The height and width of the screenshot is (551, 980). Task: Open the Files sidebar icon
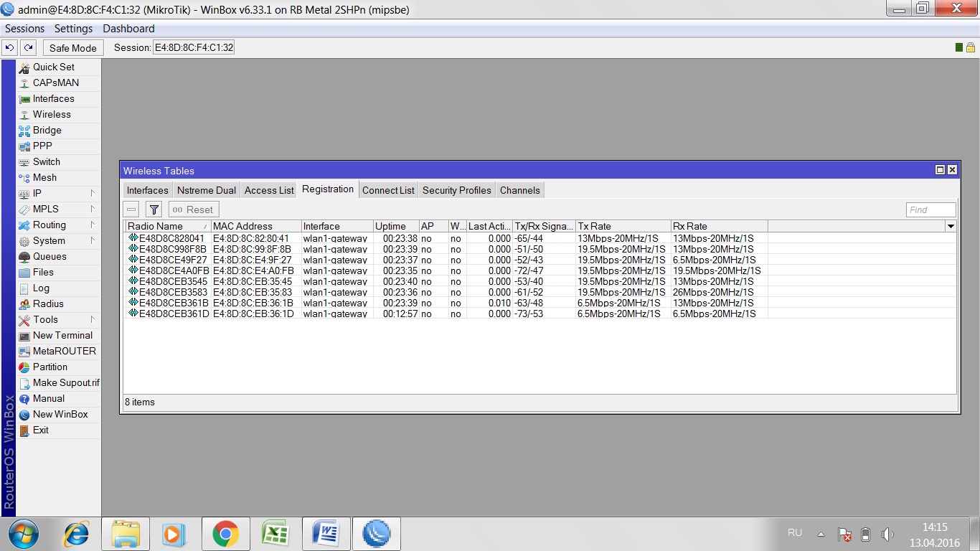pyautogui.click(x=24, y=272)
